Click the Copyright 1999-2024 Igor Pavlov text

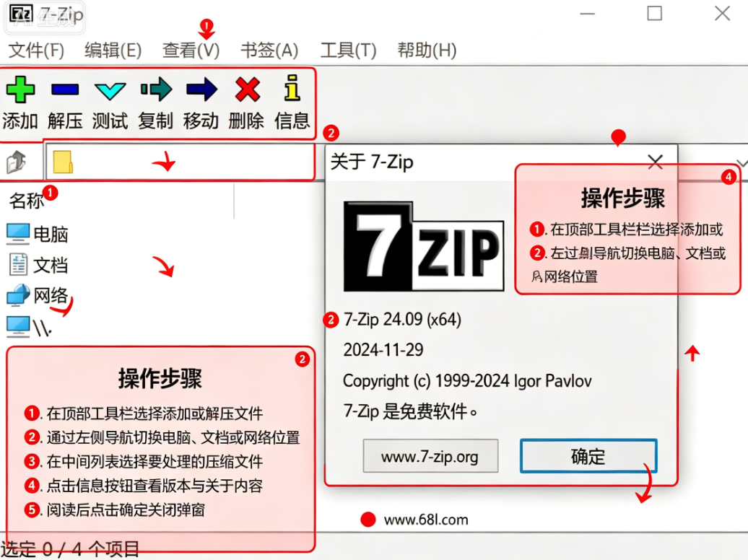(x=467, y=380)
